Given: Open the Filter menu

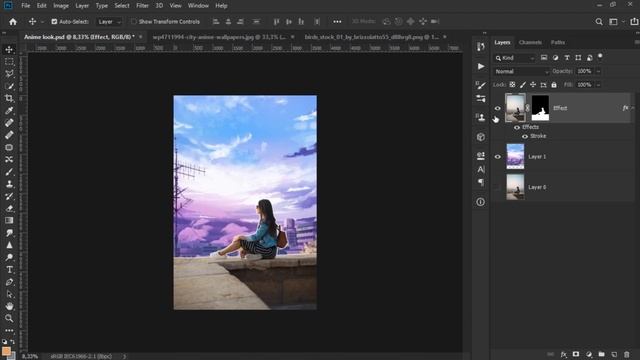Looking at the screenshot, I should [x=142, y=6].
